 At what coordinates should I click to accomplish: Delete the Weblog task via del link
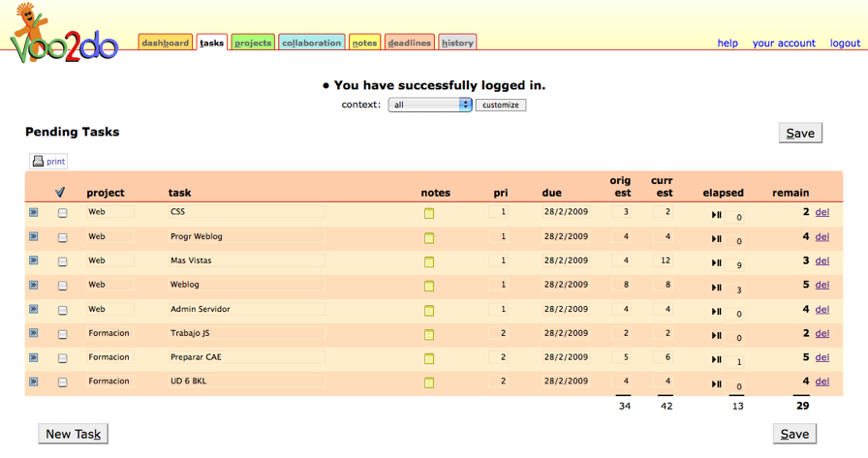(821, 285)
